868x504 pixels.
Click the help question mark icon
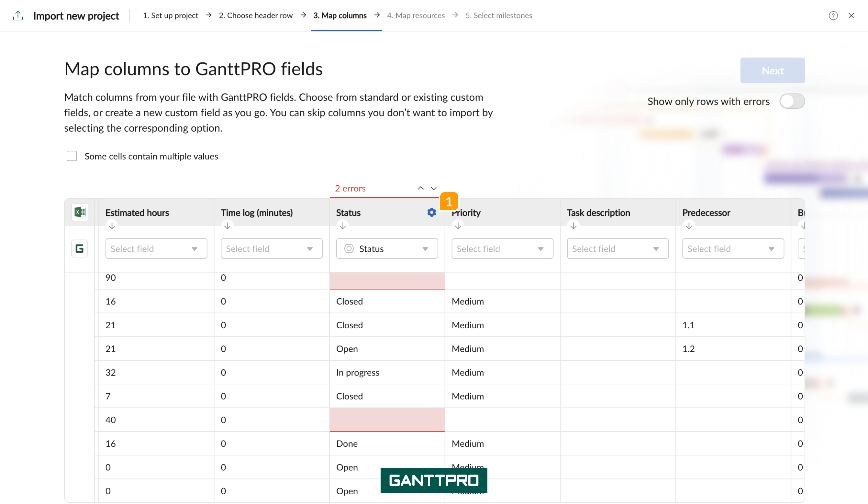pyautogui.click(x=833, y=16)
